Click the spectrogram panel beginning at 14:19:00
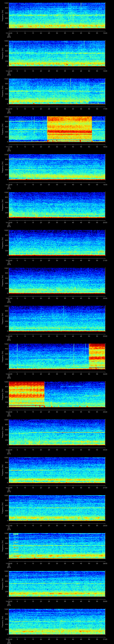 pyautogui.click(x=57, y=205)
